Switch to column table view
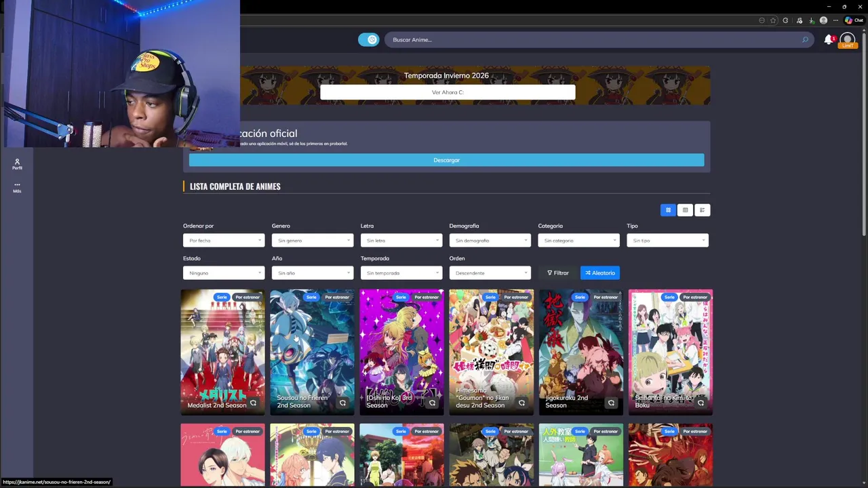 pyautogui.click(x=685, y=210)
